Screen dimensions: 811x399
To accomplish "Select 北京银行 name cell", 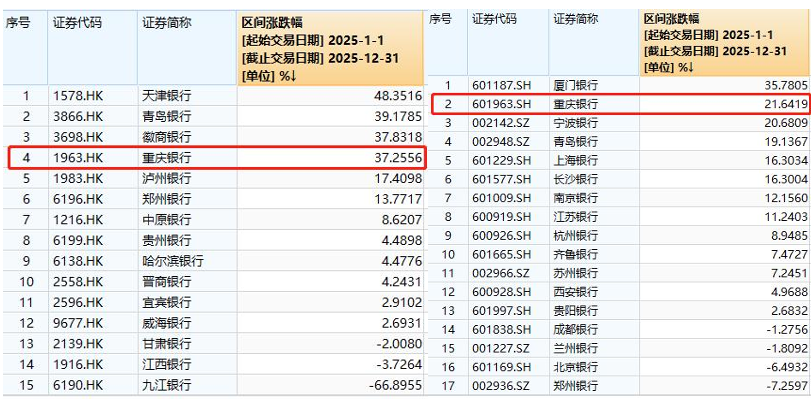I will [x=576, y=367].
